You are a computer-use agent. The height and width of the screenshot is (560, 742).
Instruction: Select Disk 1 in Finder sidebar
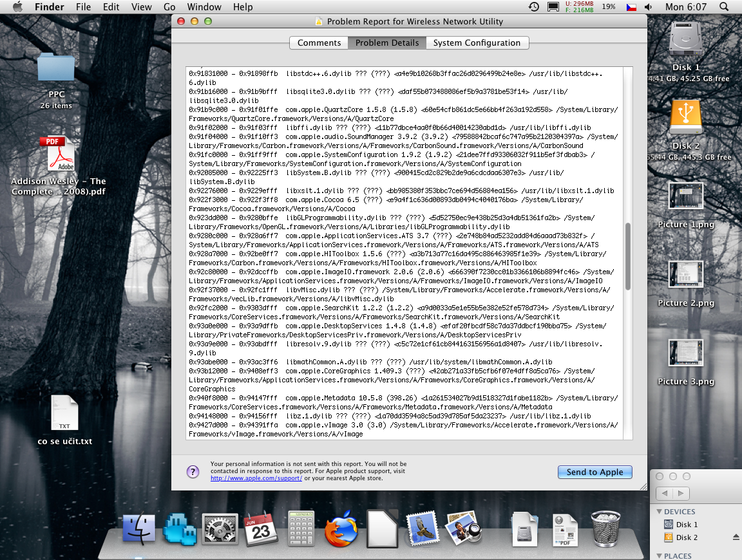[x=687, y=525]
